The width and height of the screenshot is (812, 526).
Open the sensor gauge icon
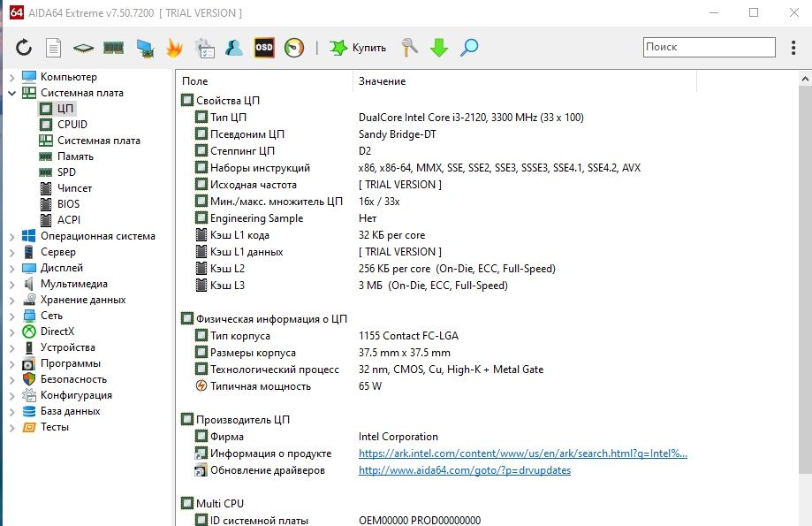click(x=294, y=48)
